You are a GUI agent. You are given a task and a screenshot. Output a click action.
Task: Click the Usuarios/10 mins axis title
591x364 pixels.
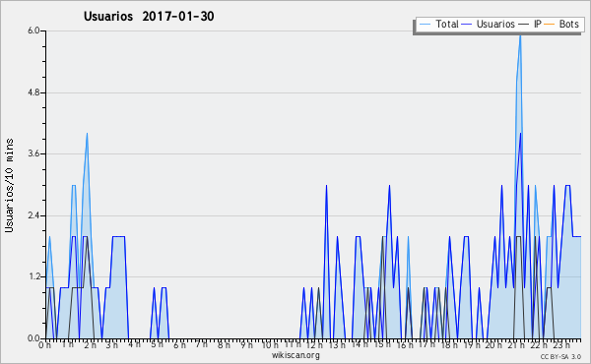[x=9, y=185]
